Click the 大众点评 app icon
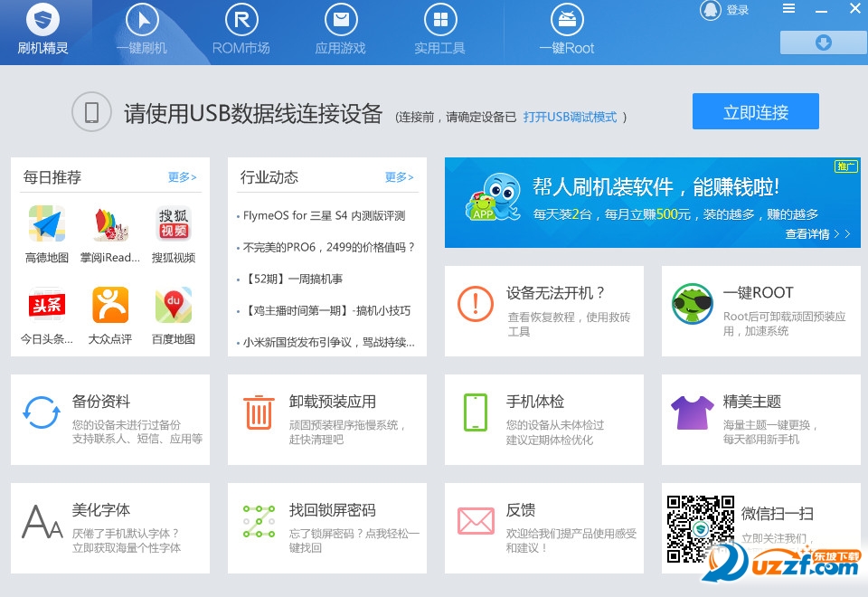Image resolution: width=868 pixels, height=597 pixels. 109,303
